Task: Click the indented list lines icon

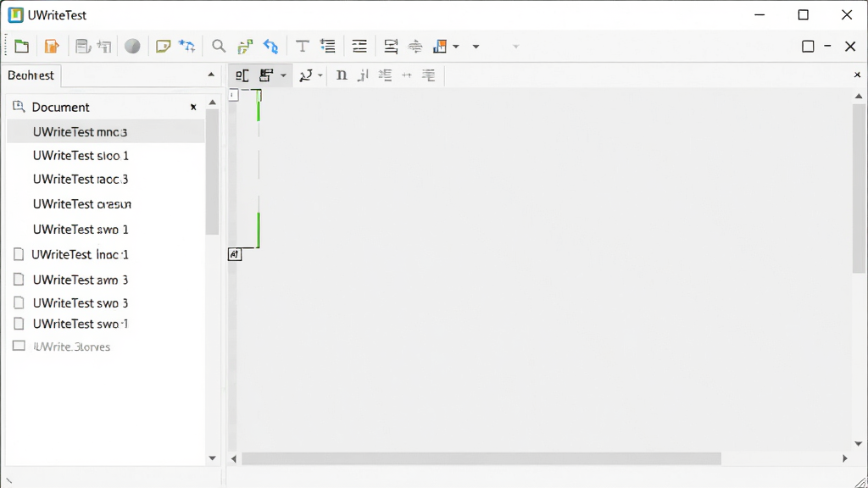Action: tap(328, 47)
